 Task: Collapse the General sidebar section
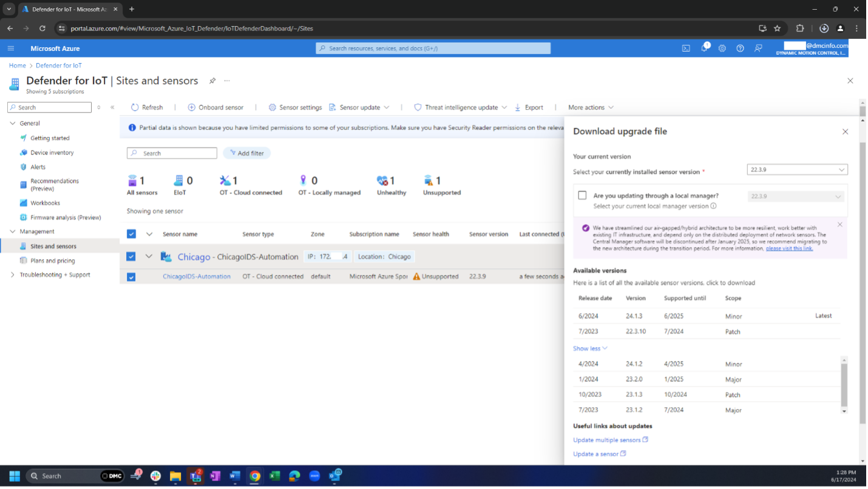[x=13, y=123]
